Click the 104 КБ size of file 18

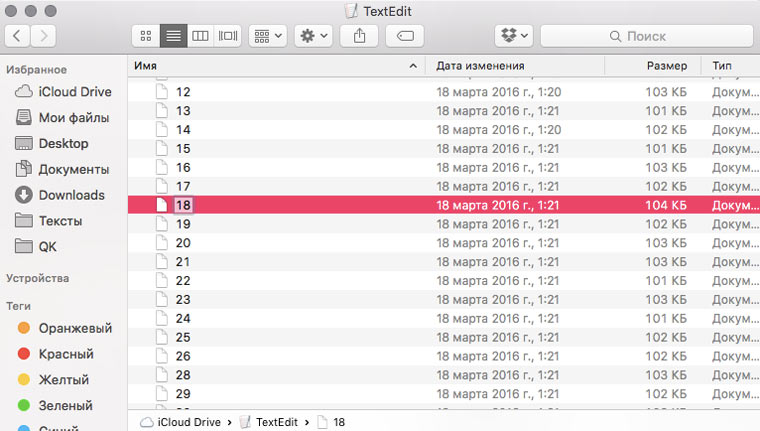coord(666,205)
